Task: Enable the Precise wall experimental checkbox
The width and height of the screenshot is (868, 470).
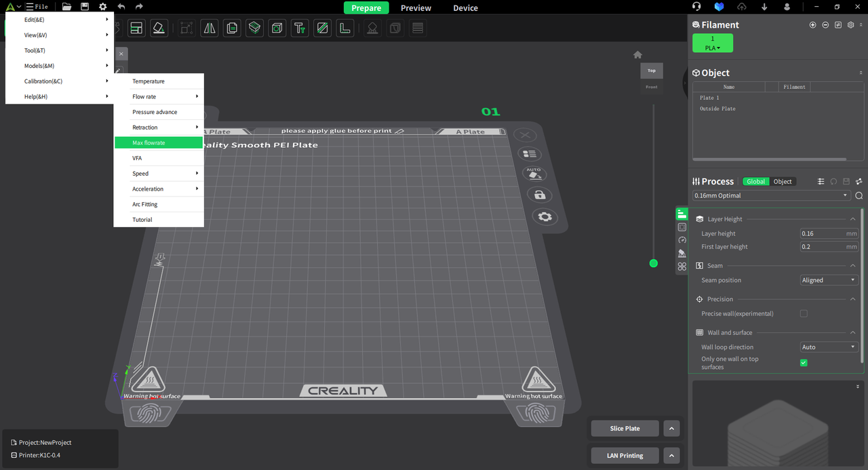Action: pyautogui.click(x=804, y=313)
